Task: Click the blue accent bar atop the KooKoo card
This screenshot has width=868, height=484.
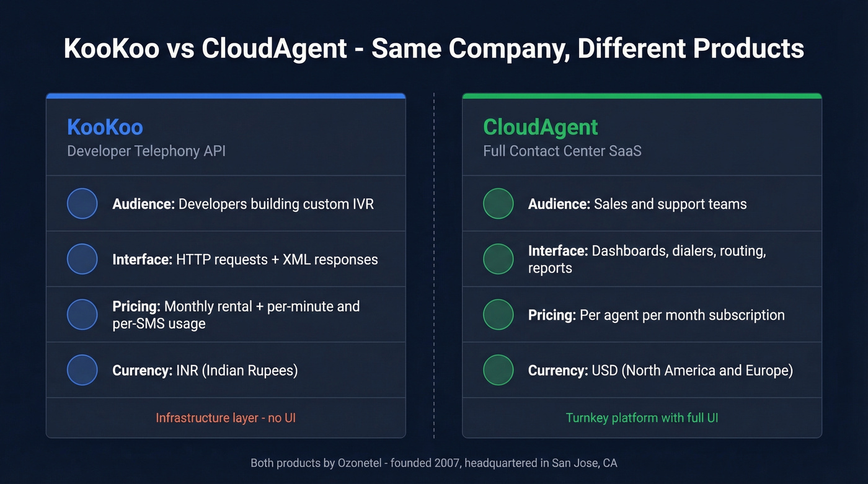Action: pos(226,95)
